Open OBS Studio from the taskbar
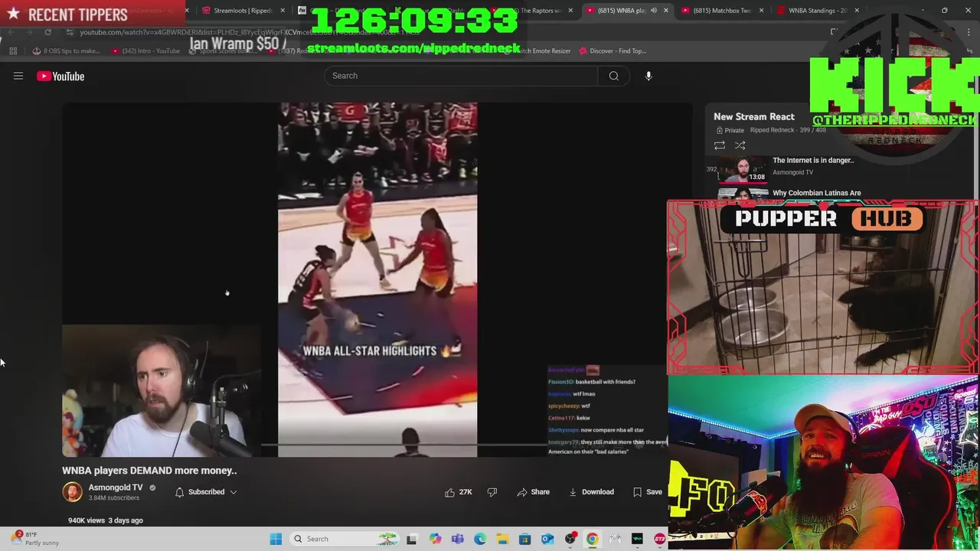 pyautogui.click(x=570, y=539)
